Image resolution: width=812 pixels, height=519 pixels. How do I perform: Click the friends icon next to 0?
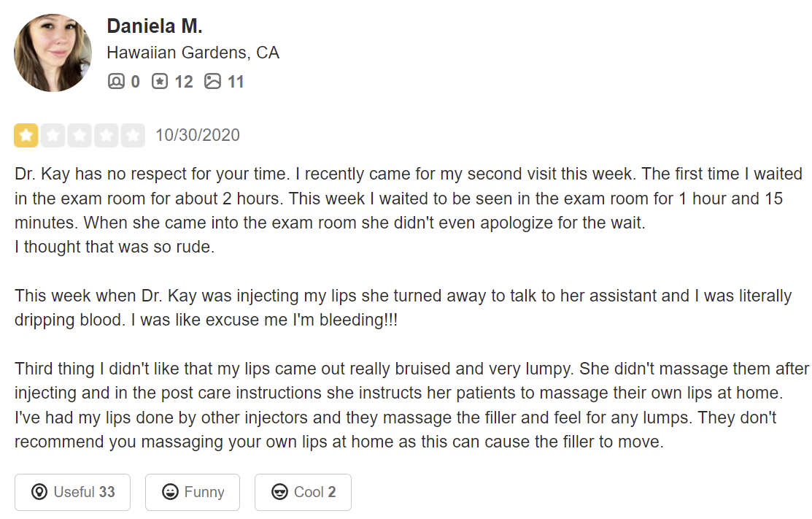pos(116,81)
